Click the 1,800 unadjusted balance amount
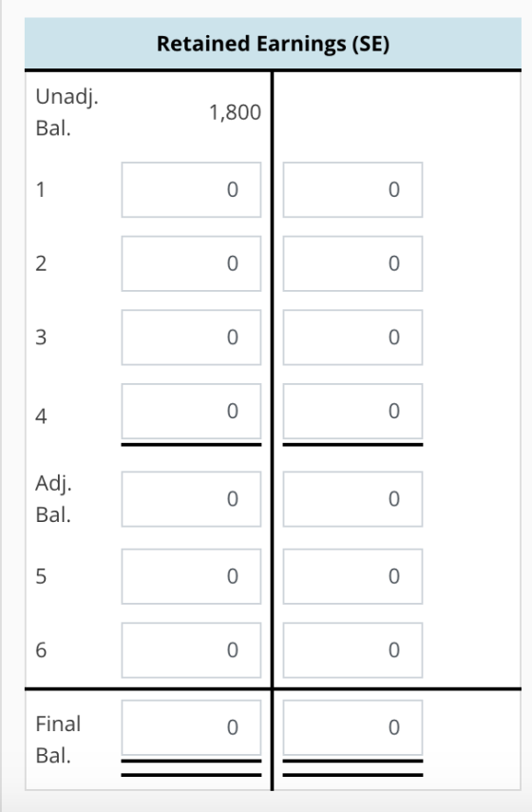Image resolution: width=532 pixels, height=812 pixels. pos(235,112)
